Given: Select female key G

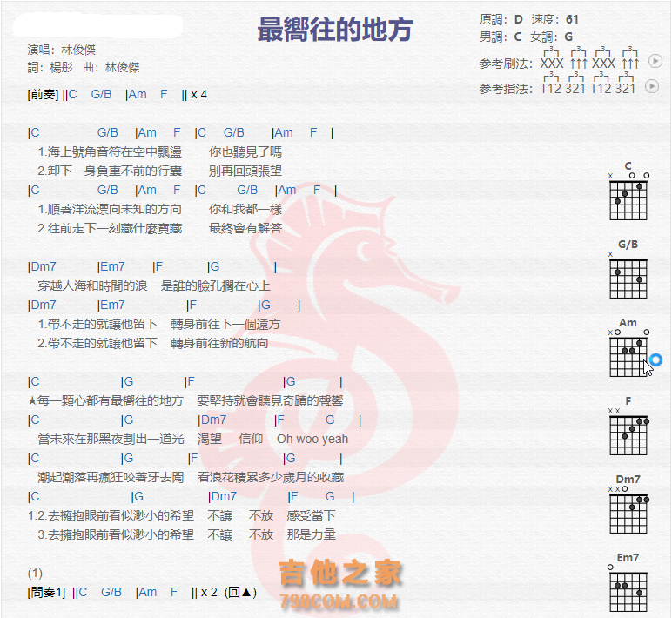Looking at the screenshot, I should 568,37.
